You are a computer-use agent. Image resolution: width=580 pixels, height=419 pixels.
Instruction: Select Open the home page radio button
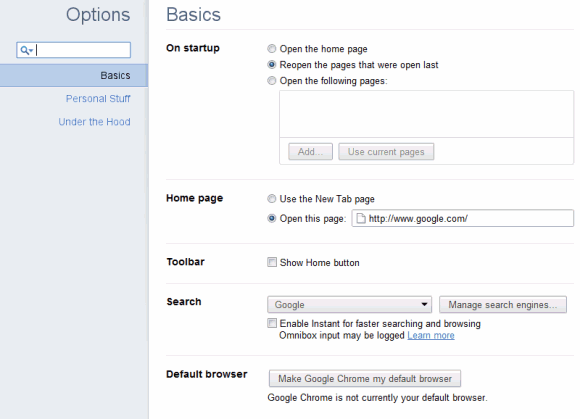pyautogui.click(x=272, y=49)
